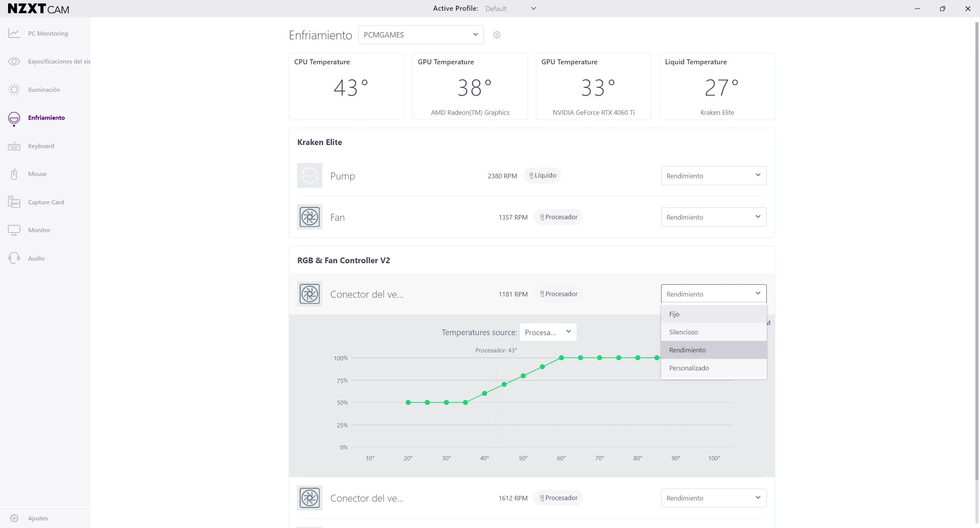Select Fijo from the mode list
Viewport: 980px width, 528px height.
pos(714,314)
